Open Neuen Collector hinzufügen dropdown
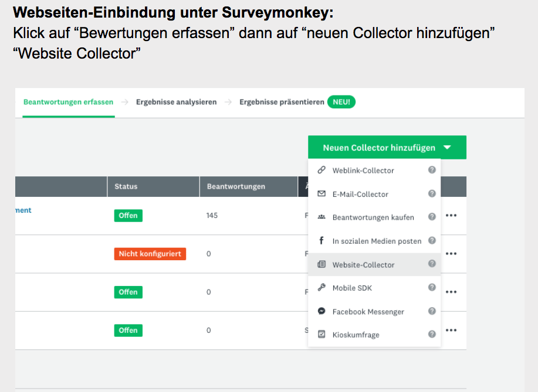The height and width of the screenshot is (392, 538). [x=387, y=148]
